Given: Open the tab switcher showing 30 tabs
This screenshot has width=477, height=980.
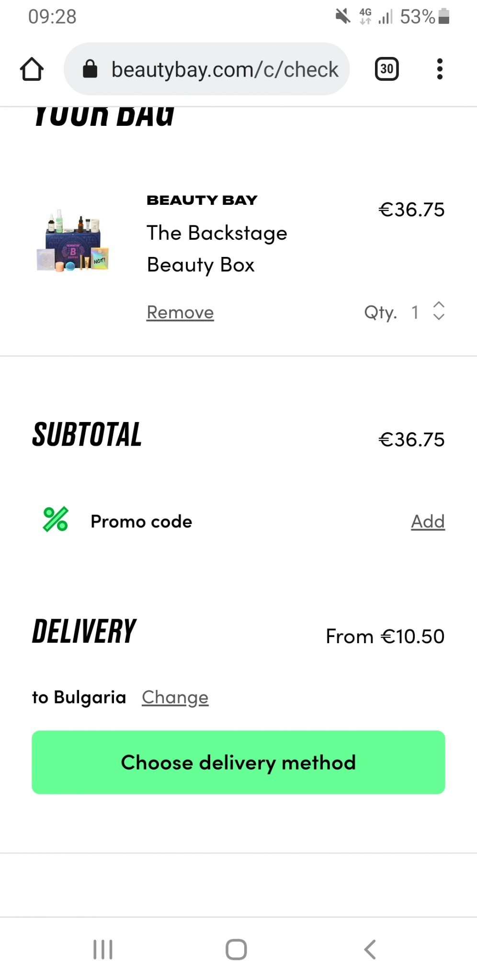Looking at the screenshot, I should point(386,69).
